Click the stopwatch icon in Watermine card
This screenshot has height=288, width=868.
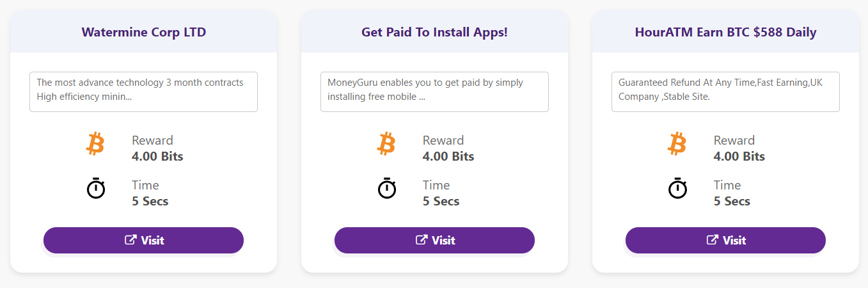point(95,188)
